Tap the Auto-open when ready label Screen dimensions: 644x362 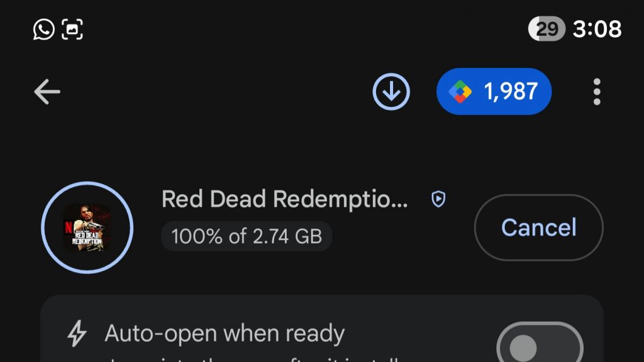225,334
